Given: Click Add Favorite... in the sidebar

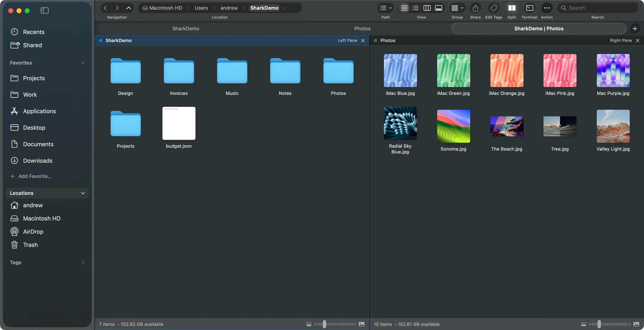Looking at the screenshot, I should point(31,176).
